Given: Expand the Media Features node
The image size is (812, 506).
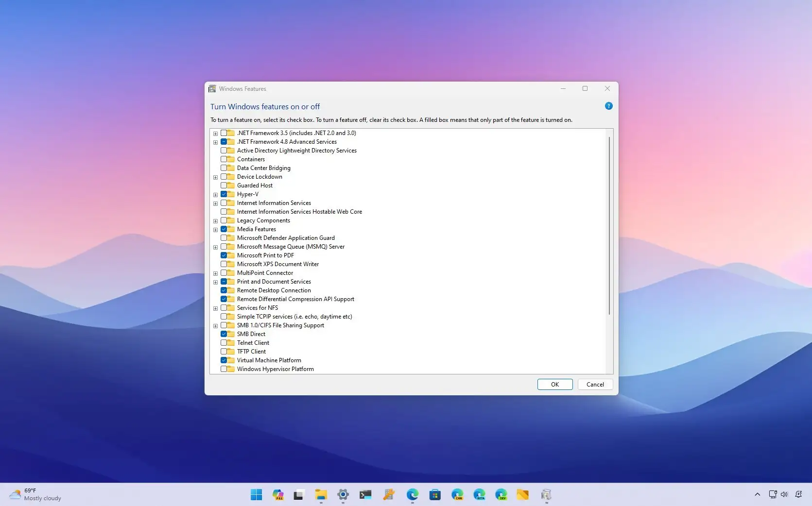Looking at the screenshot, I should pos(215,229).
